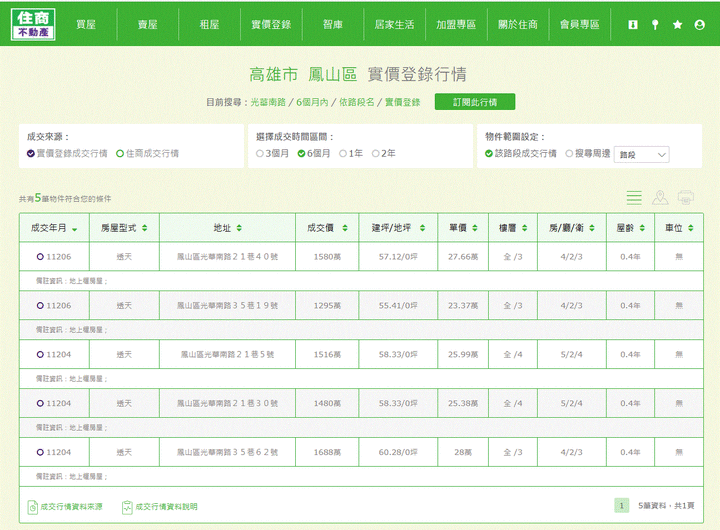Click the 60.28/0坪 area cell
Image resolution: width=720 pixels, height=530 pixels.
(398, 452)
